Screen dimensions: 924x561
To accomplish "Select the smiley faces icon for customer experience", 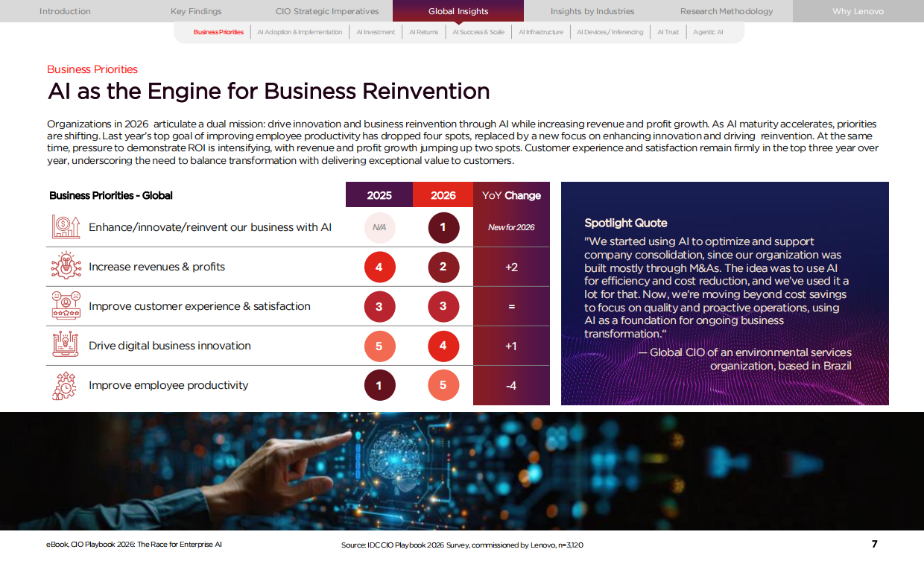I will point(66,305).
